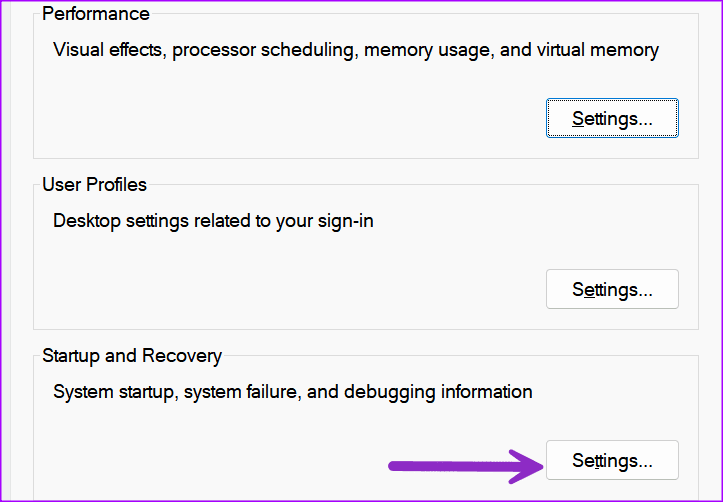Click the word 'sign-in' in User Profiles

345,221
